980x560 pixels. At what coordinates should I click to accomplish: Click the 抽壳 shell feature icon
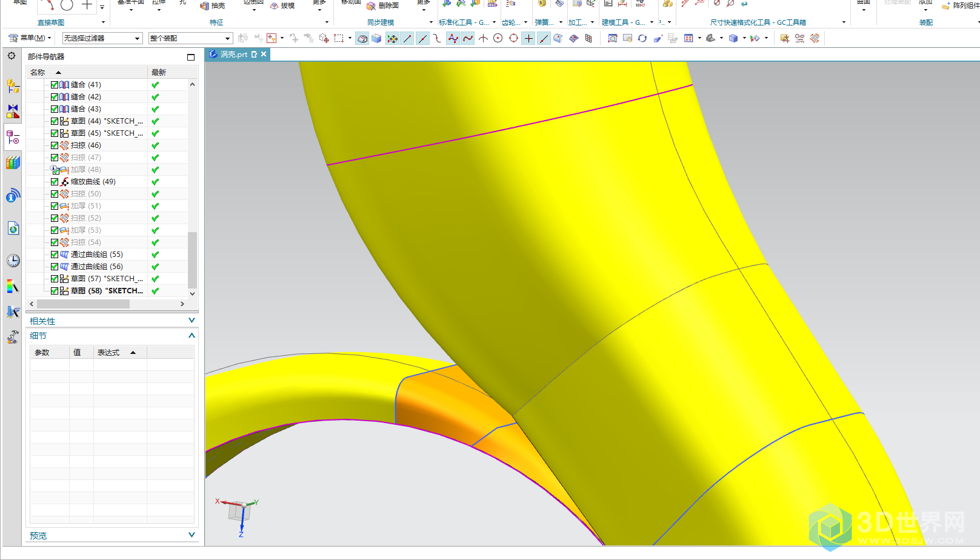(205, 6)
